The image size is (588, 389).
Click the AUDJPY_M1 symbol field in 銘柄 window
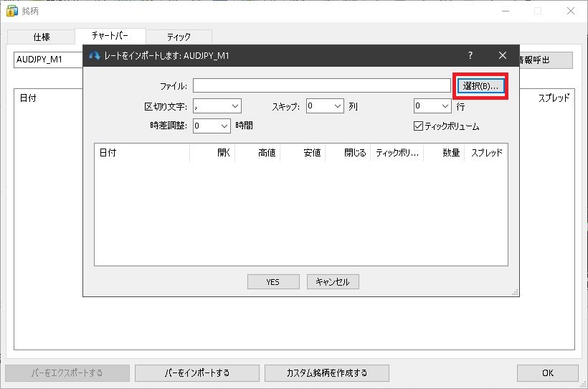point(48,60)
